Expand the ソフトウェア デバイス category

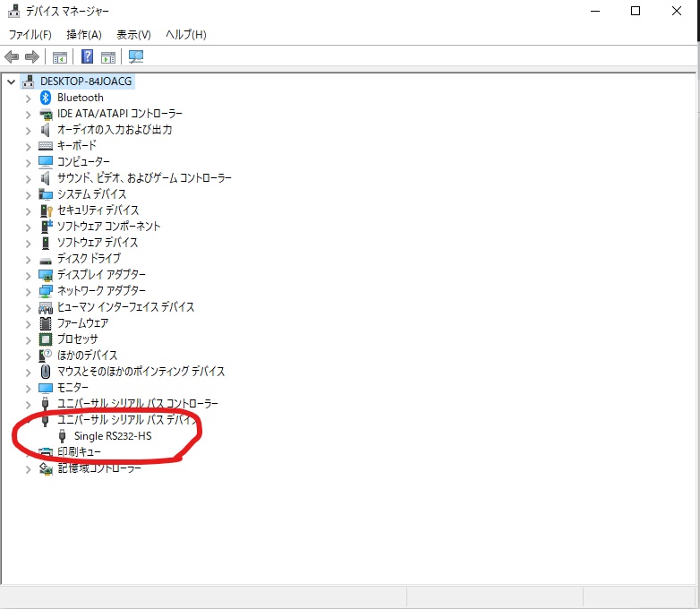coord(28,243)
